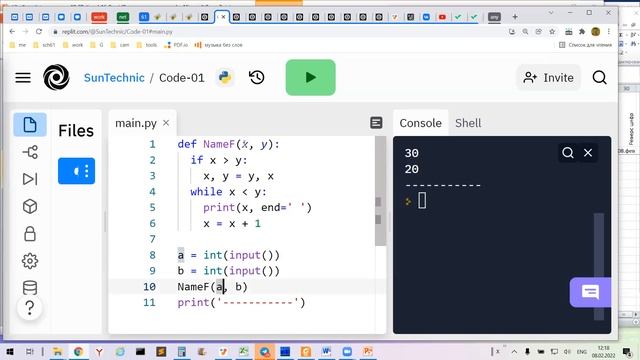
Task: Open the purple chat bubble button
Action: [x=590, y=292]
